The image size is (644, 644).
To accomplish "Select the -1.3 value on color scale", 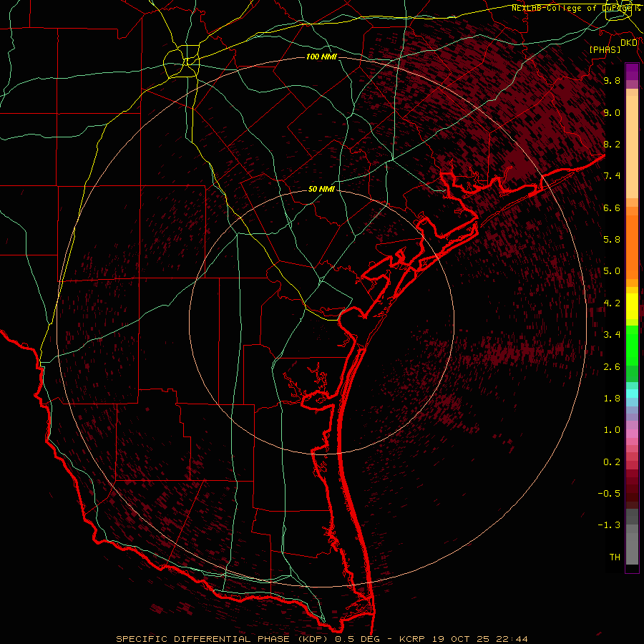I will click(609, 525).
